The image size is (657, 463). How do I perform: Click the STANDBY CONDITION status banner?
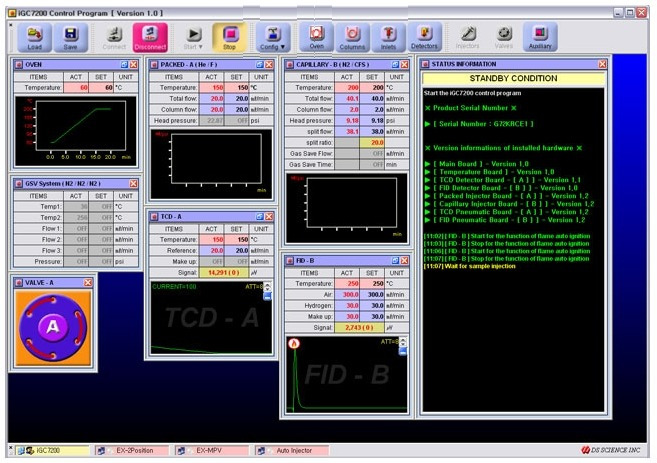[x=513, y=78]
